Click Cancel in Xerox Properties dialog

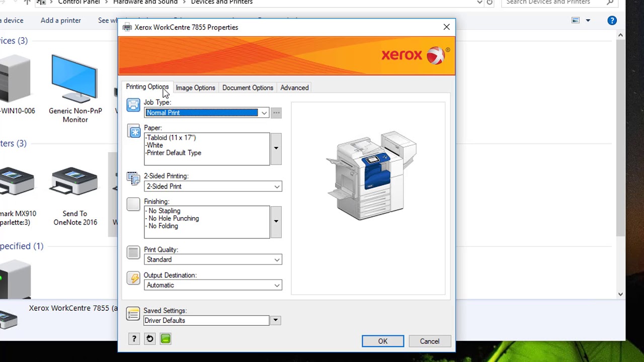pyautogui.click(x=430, y=341)
